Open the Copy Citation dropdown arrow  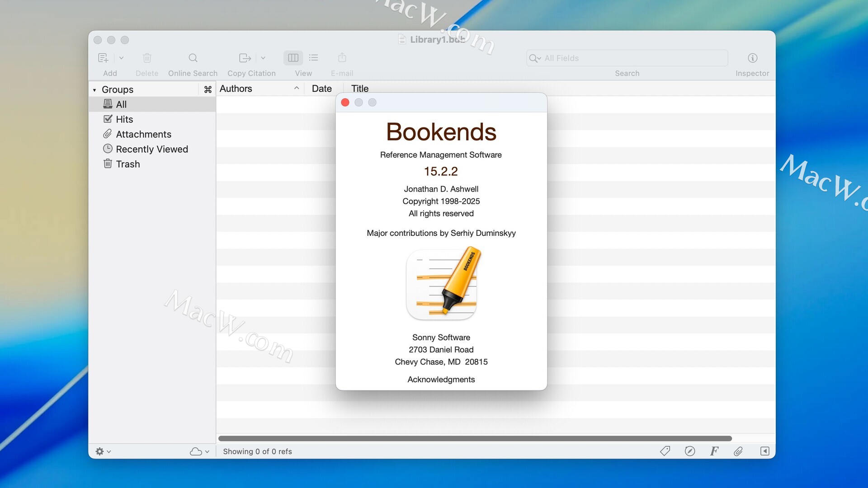[x=263, y=58]
